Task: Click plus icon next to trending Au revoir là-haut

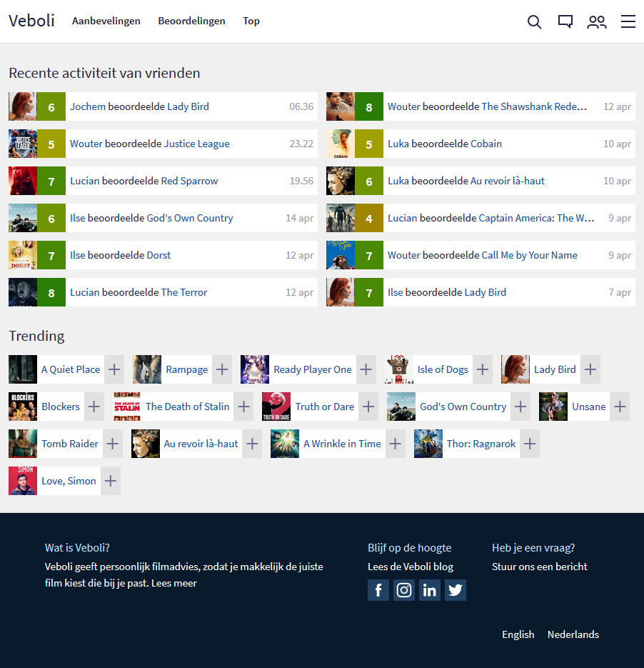Action: 252,444
